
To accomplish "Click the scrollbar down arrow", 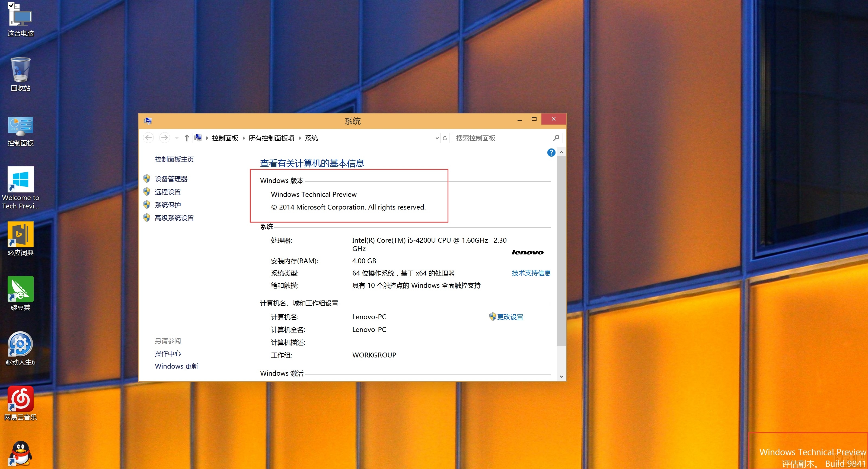I will click(x=561, y=376).
